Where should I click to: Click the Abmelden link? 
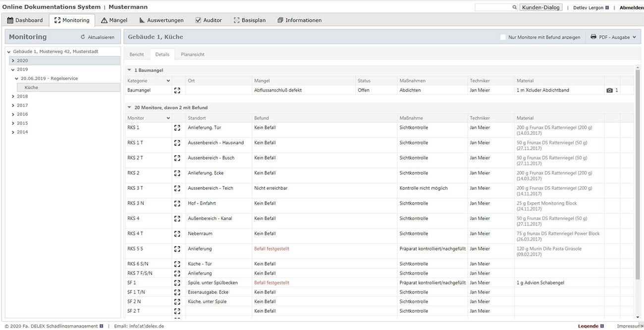coord(631,7)
